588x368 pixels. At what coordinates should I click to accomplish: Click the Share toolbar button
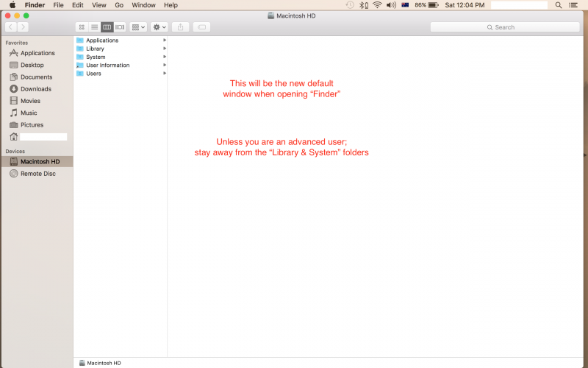pyautogui.click(x=180, y=27)
